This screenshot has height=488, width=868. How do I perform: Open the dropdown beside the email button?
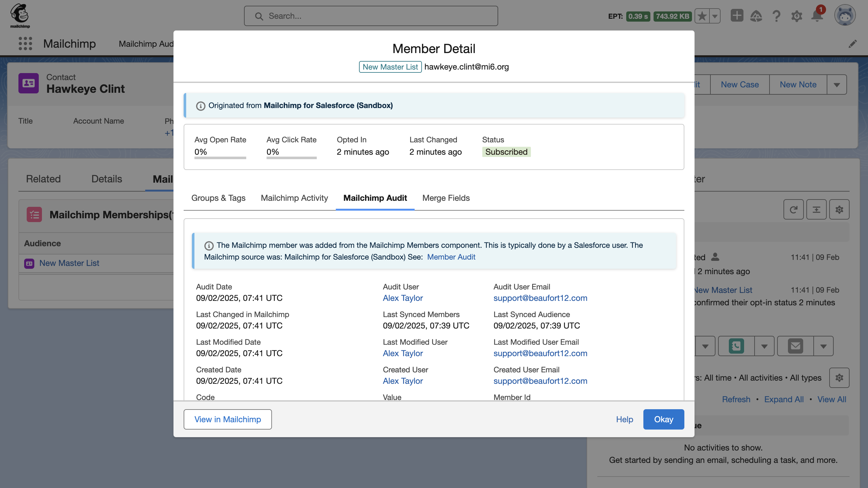click(x=824, y=346)
